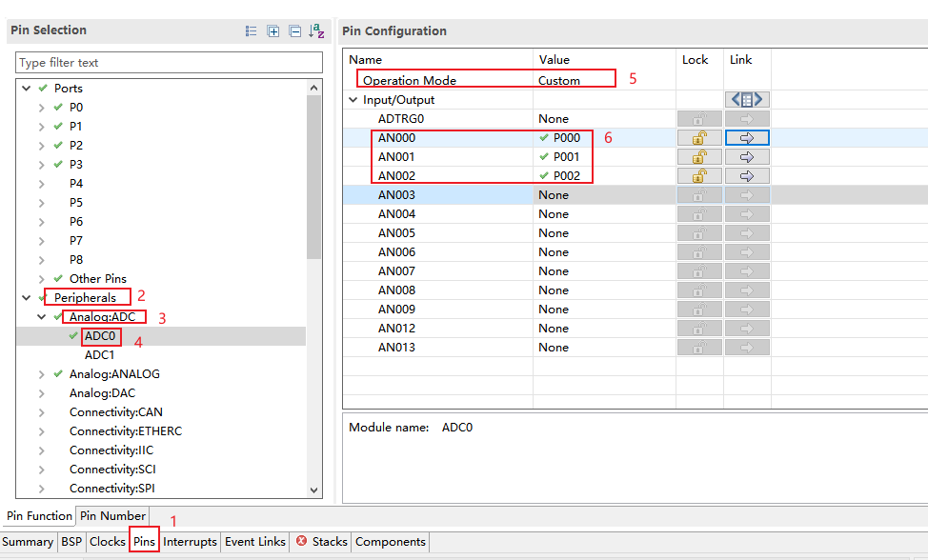Click the alphabetical sort icon

click(316, 31)
